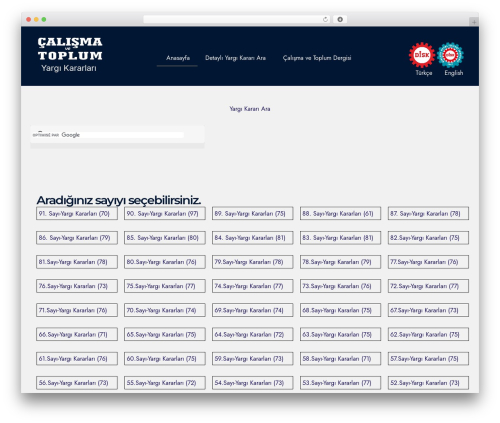Click the 72.Sayı-Yargı Kararları box
This screenshot has height=423, width=500.
click(428, 286)
